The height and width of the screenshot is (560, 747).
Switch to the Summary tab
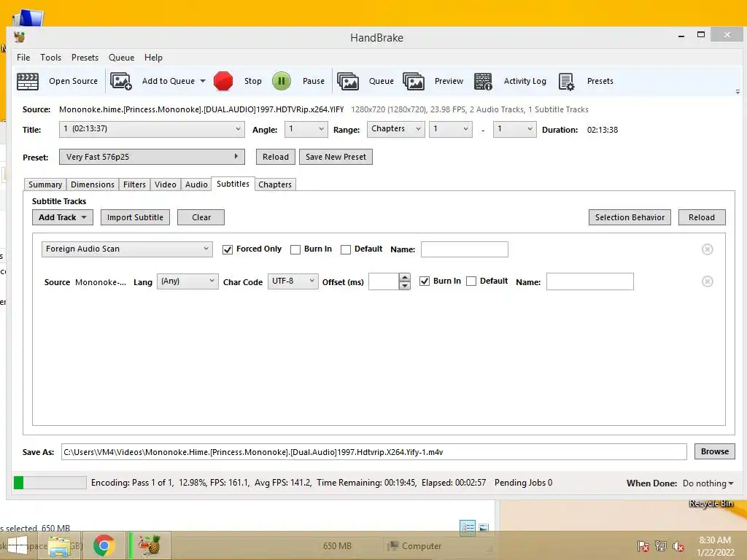45,184
